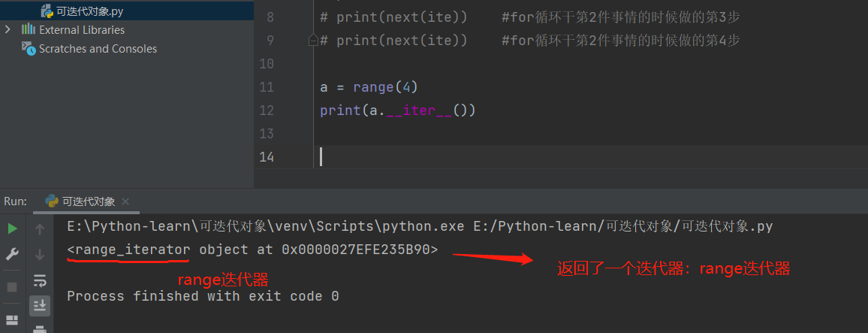The width and height of the screenshot is (868, 333).
Task: Click the Restore Layout icon in Run panel
Action: pos(12,320)
